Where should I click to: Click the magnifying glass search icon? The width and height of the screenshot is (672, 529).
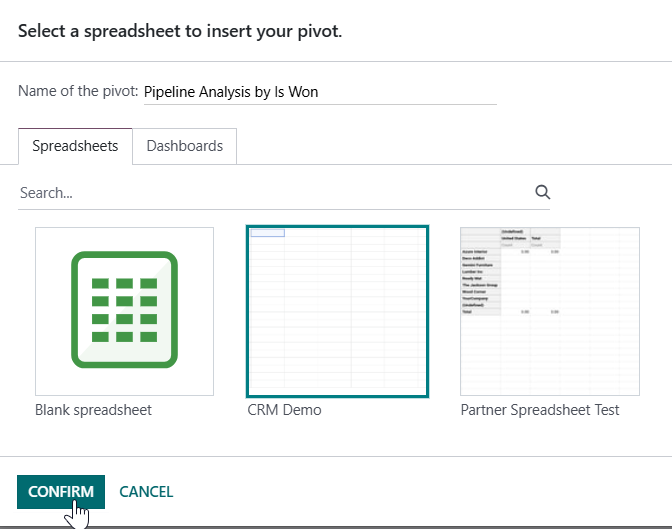[x=543, y=192]
